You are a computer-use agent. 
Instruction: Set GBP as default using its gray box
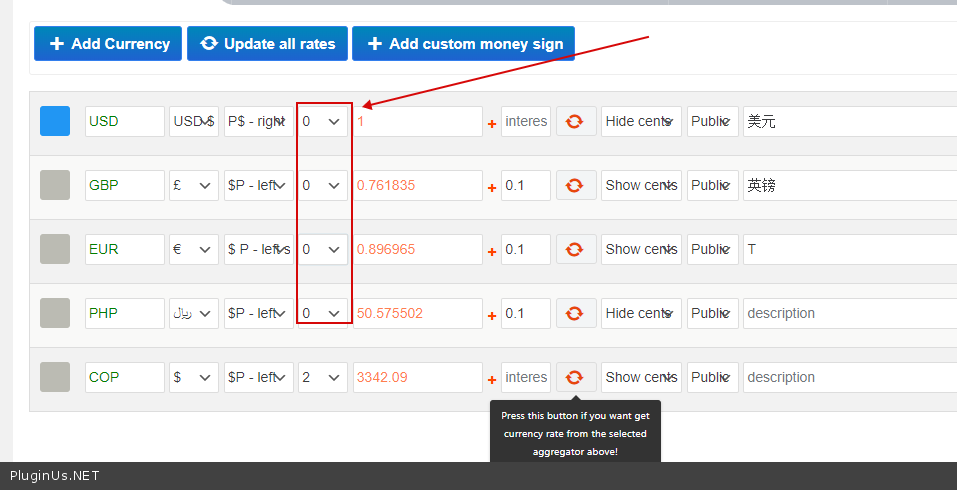click(x=55, y=186)
